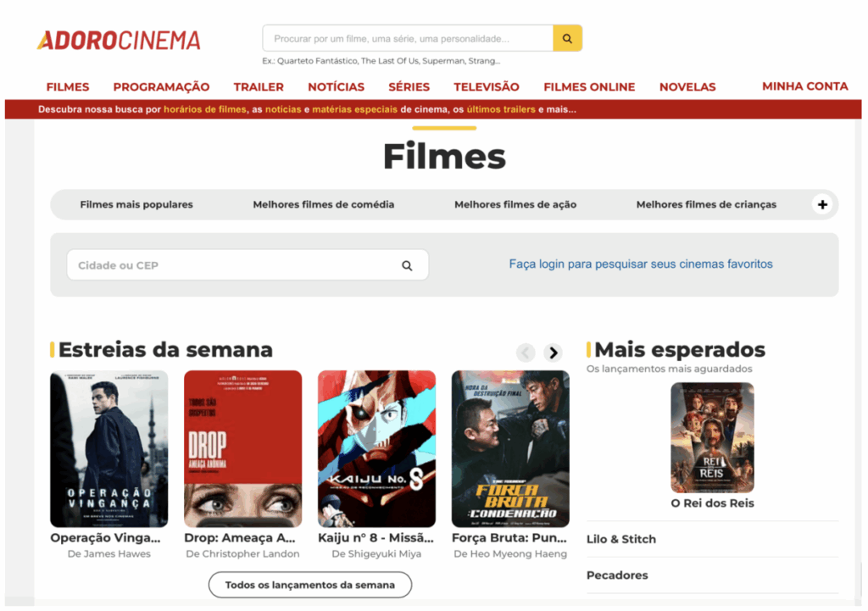This screenshot has width=868, height=611.
Task: Focus the Cidade ou CEP field
Action: click(248, 265)
